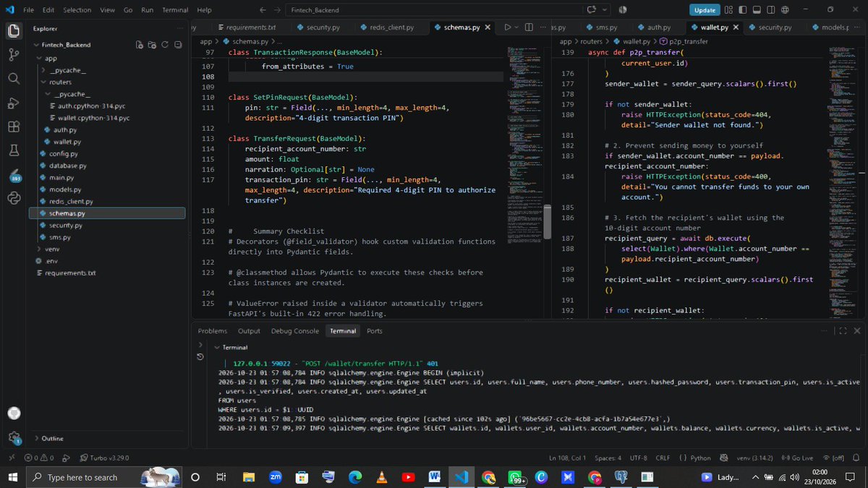The height and width of the screenshot is (488, 868).
Task: Open Microsoft Word from taskbar
Action: (x=434, y=477)
